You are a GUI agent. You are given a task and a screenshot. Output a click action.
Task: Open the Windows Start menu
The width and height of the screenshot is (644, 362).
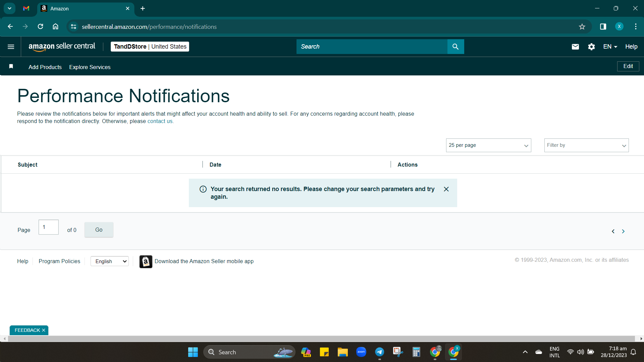click(x=193, y=352)
